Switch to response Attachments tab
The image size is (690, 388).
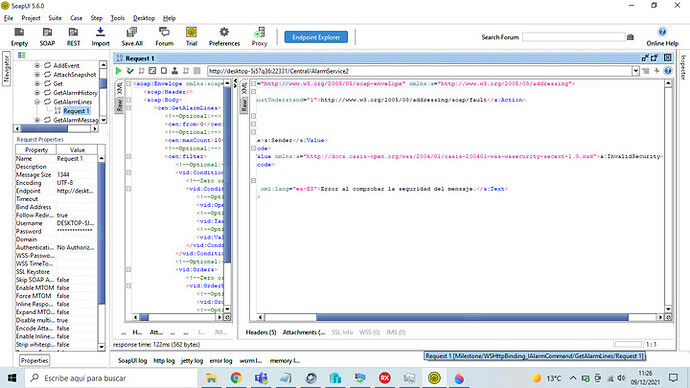click(x=304, y=332)
